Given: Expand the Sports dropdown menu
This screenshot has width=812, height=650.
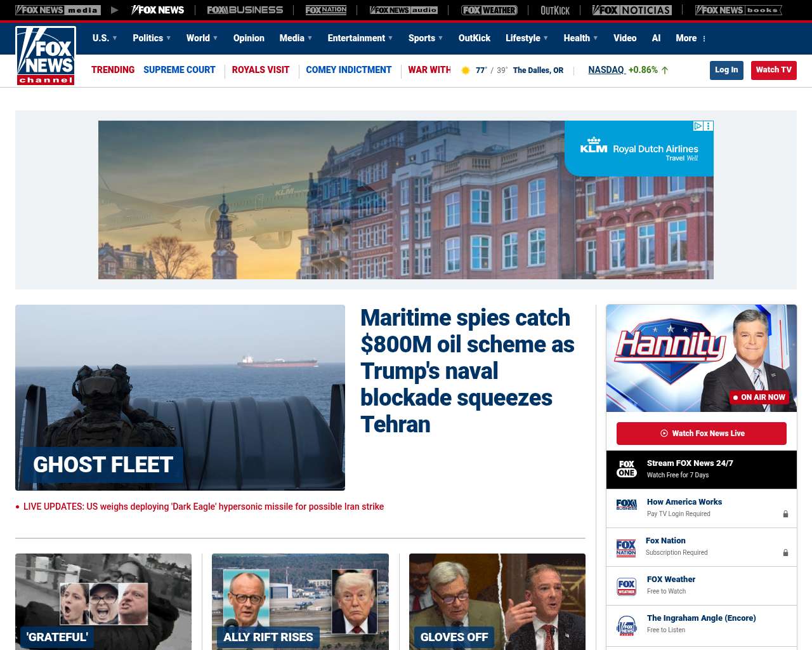Looking at the screenshot, I should click(426, 38).
